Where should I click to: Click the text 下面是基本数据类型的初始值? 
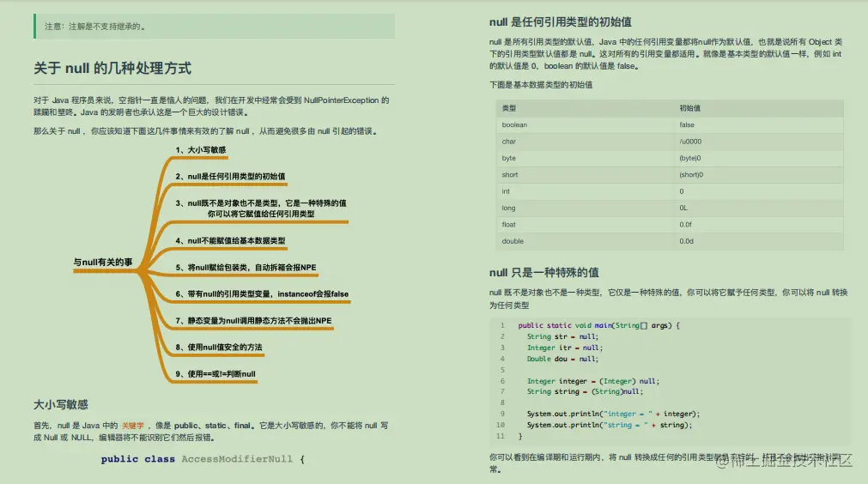(x=541, y=85)
